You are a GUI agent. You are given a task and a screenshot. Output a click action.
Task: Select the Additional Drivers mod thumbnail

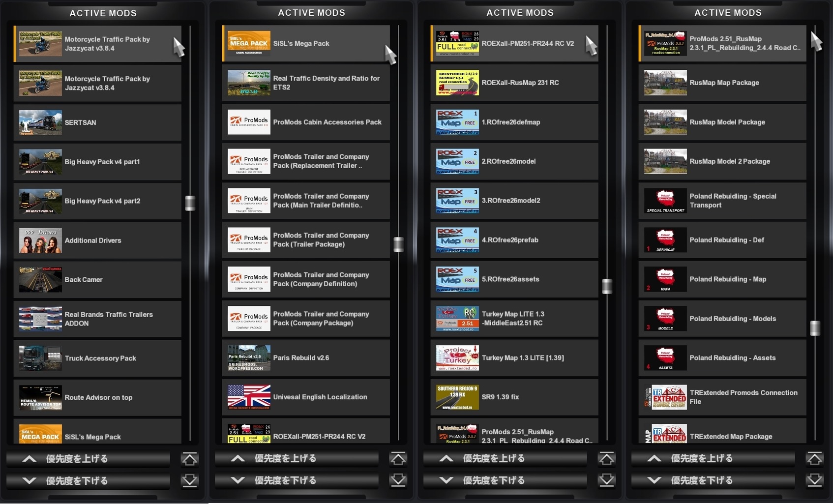point(40,240)
